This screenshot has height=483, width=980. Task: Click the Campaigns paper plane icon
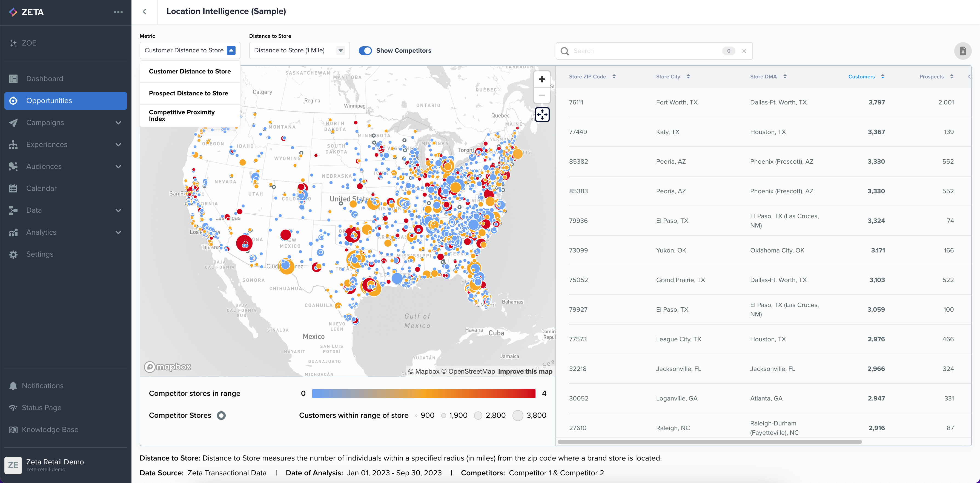[x=13, y=123]
